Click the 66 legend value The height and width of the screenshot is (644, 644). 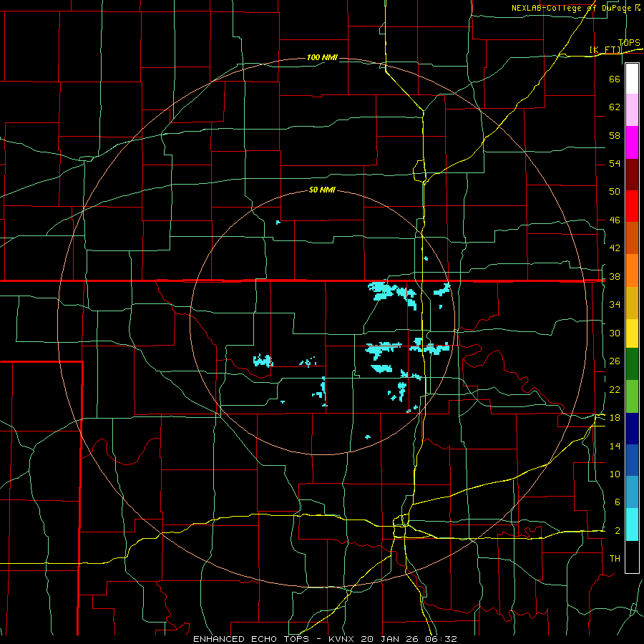(x=615, y=79)
